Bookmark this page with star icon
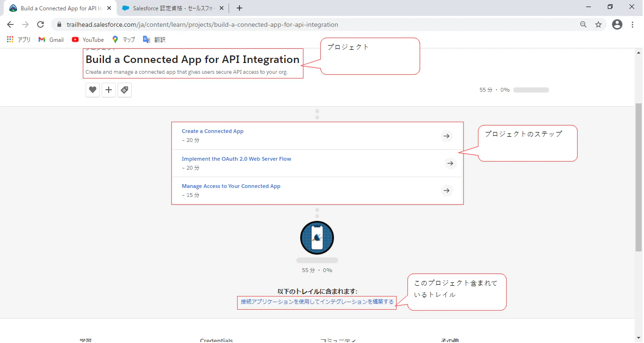This screenshot has height=343, width=644. point(598,24)
